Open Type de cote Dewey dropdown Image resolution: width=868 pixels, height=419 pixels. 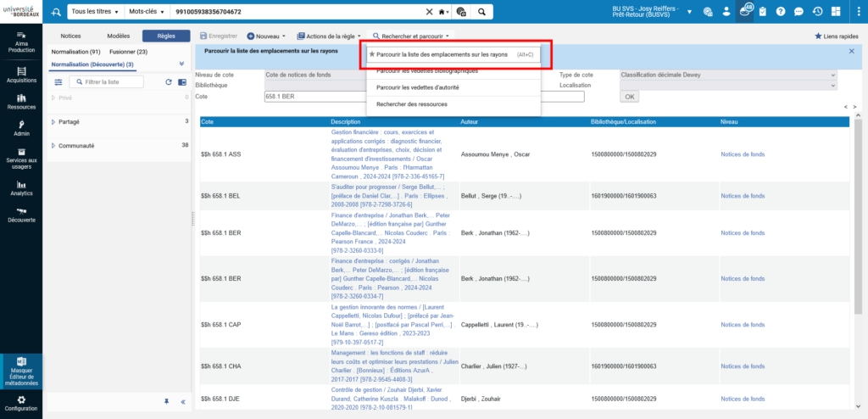click(728, 75)
